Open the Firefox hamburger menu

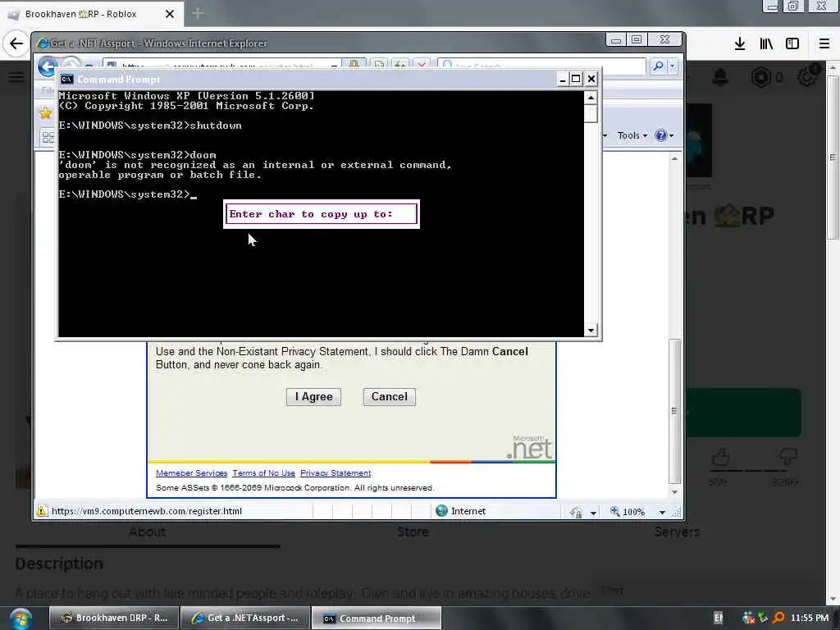tap(824, 44)
